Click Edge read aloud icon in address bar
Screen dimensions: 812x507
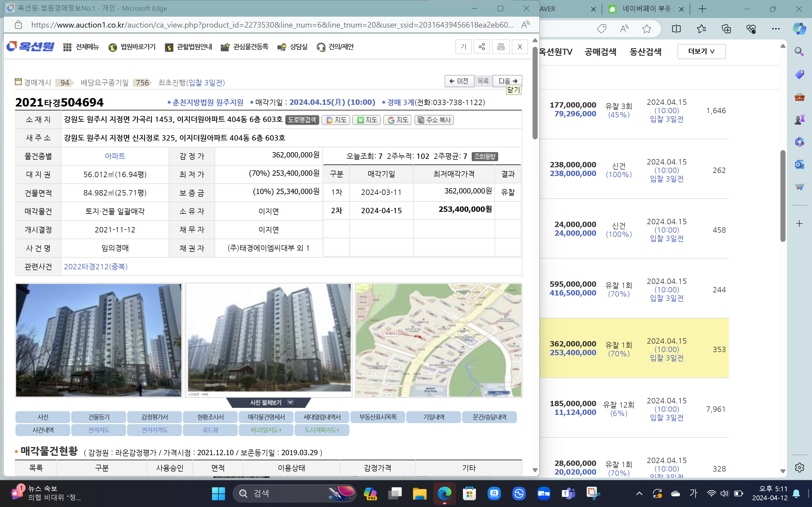(x=526, y=25)
